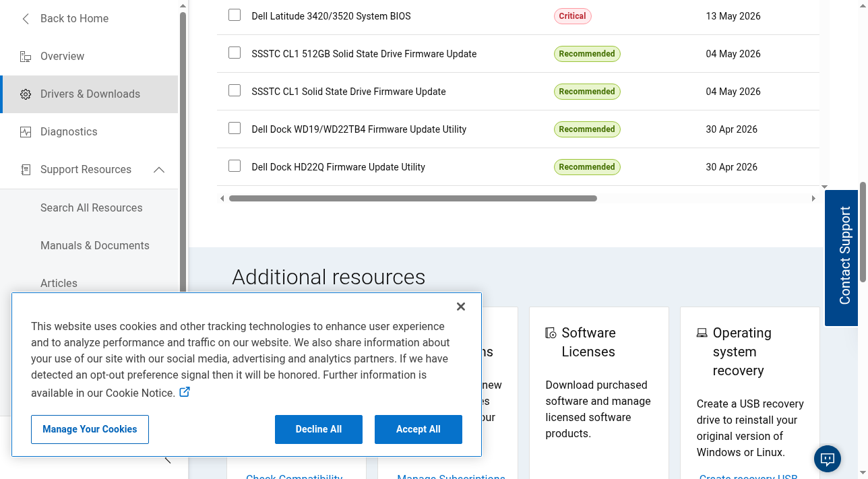Go Back to Home
Image resolution: width=868 pixels, height=479 pixels.
(74, 19)
